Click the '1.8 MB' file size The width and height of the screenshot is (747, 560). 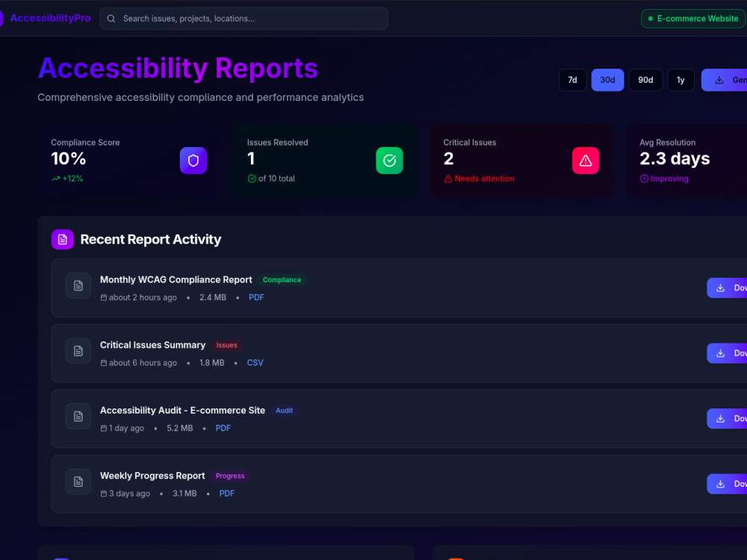pos(211,362)
